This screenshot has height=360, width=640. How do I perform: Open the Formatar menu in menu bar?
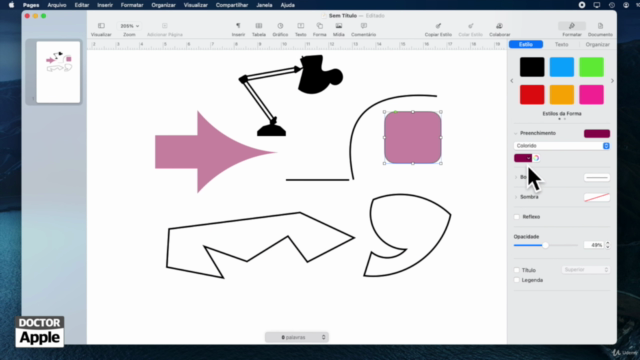click(132, 5)
